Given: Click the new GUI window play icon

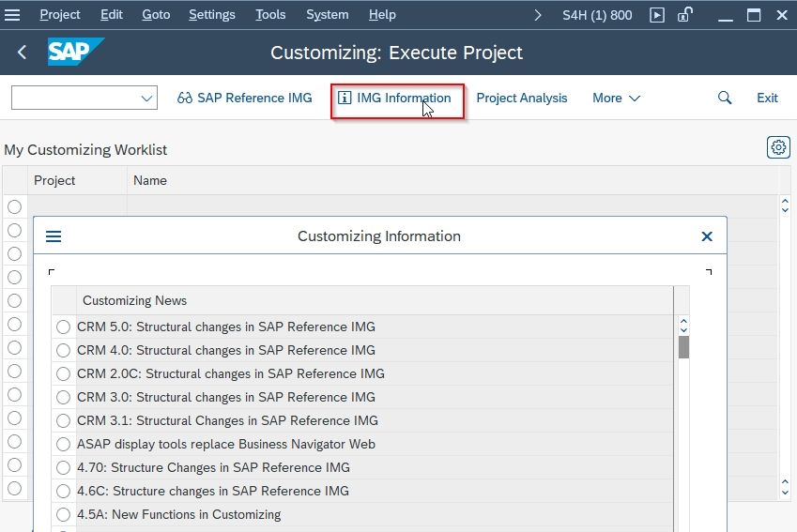Looking at the screenshot, I should click(657, 15).
